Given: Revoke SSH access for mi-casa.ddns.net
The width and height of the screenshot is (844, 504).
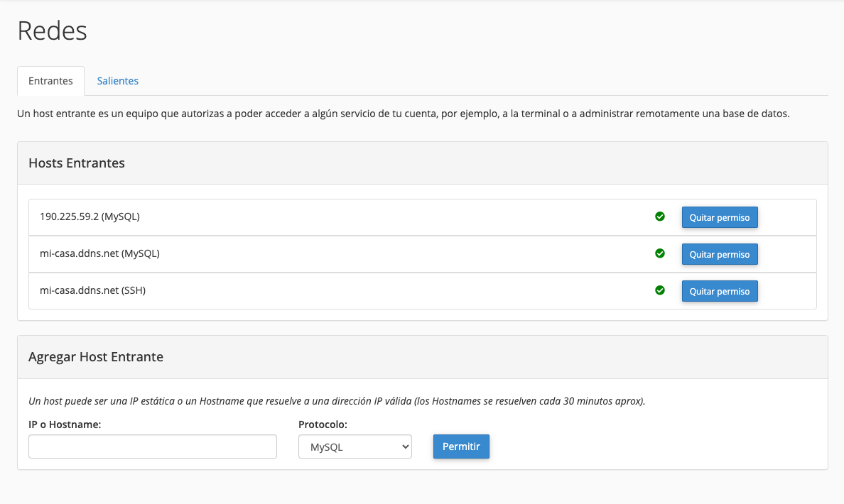Looking at the screenshot, I should [x=719, y=291].
